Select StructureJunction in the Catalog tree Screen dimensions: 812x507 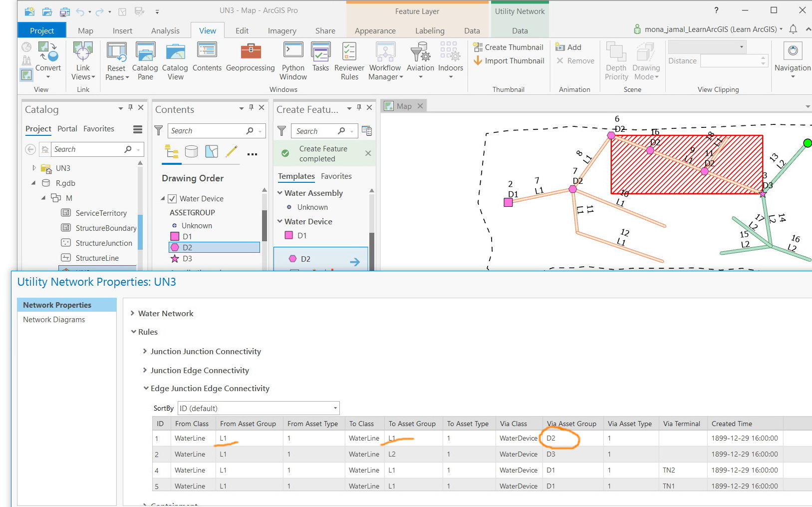104,243
